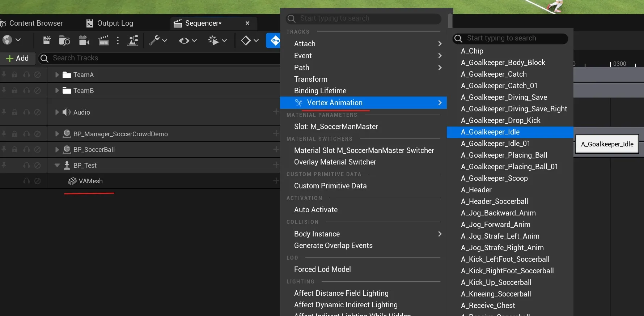Screen dimensions: 644x316
Task: Open the Attach submenu
Action: (364, 44)
